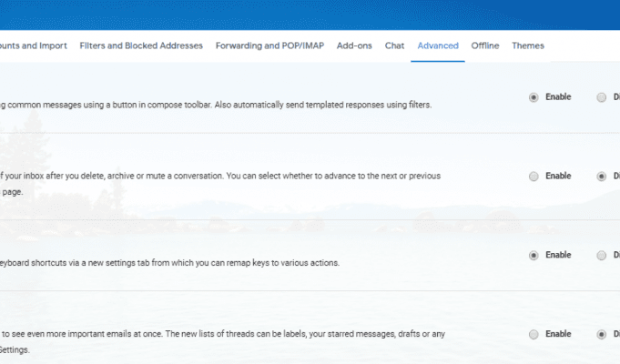620x364 pixels.
Task: Go to the Add-ons settings tab
Action: point(354,45)
